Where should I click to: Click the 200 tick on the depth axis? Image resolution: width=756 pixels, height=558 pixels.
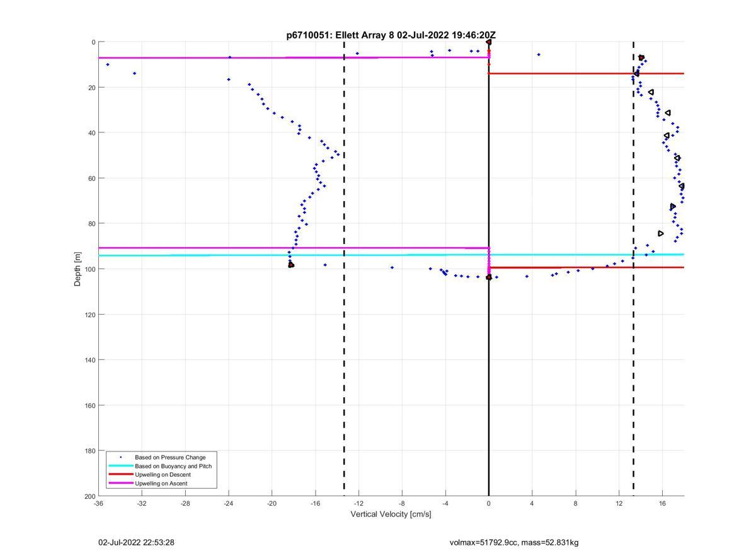89,496
